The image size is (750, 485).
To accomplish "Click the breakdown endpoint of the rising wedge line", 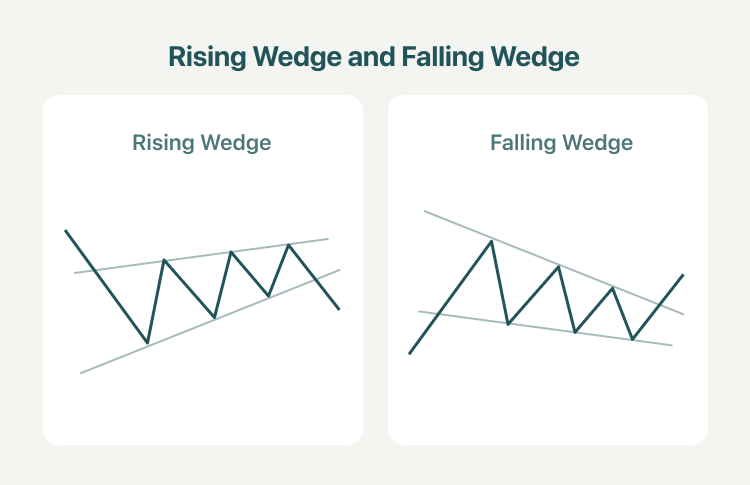I will (x=339, y=309).
